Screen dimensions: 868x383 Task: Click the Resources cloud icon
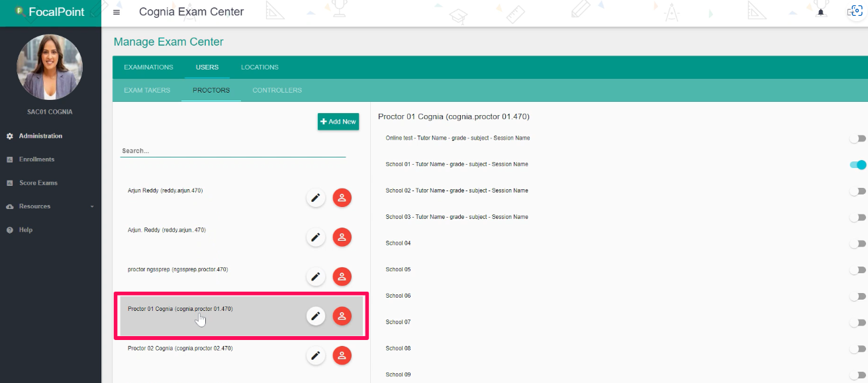[x=10, y=206]
